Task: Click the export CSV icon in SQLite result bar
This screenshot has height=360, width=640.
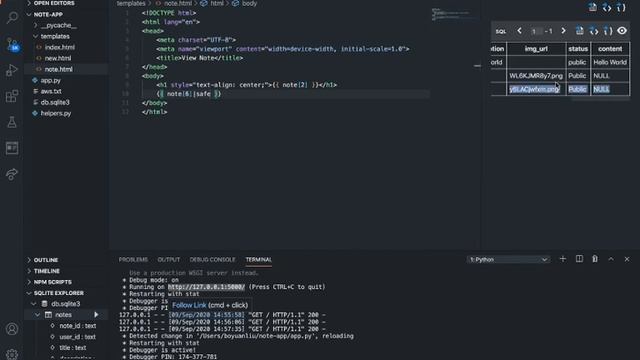Action: 579,31
